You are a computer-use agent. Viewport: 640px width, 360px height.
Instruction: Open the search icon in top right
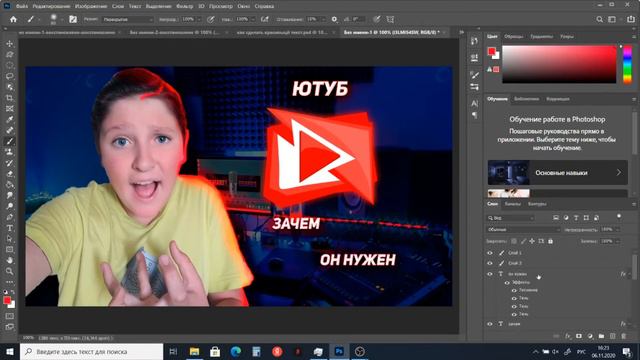point(599,19)
